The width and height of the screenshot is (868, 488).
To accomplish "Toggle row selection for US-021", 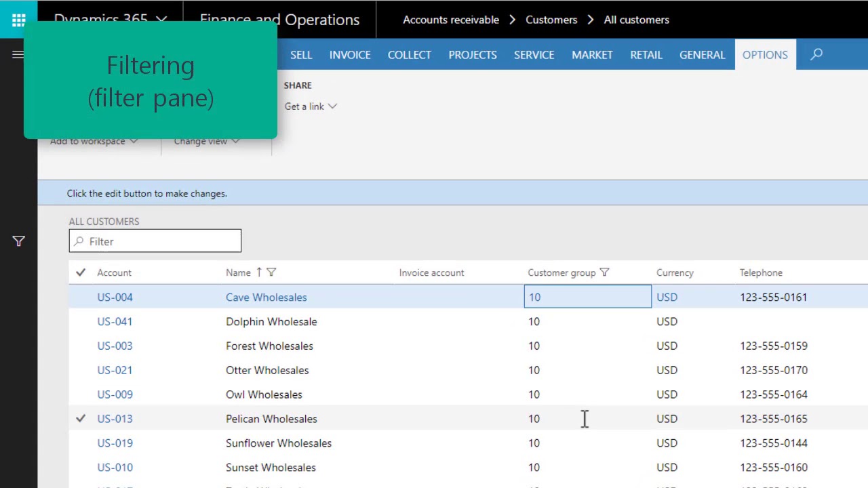I will tap(81, 370).
